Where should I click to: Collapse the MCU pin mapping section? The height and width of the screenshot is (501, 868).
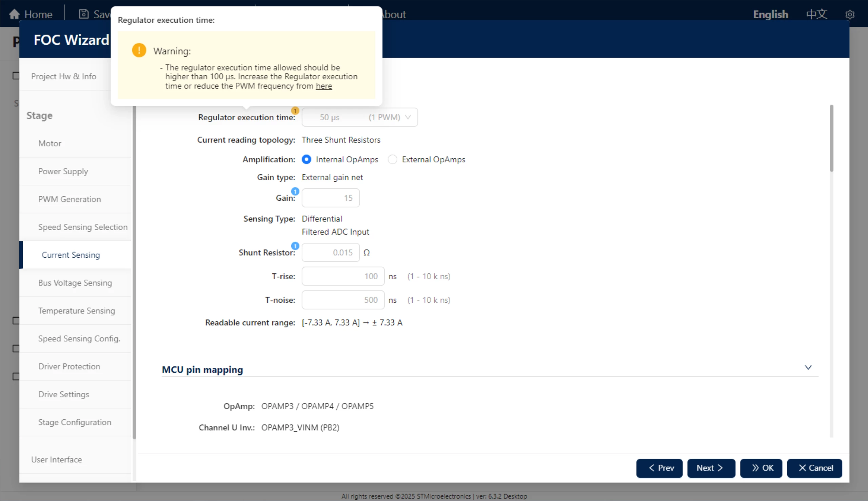(x=808, y=367)
